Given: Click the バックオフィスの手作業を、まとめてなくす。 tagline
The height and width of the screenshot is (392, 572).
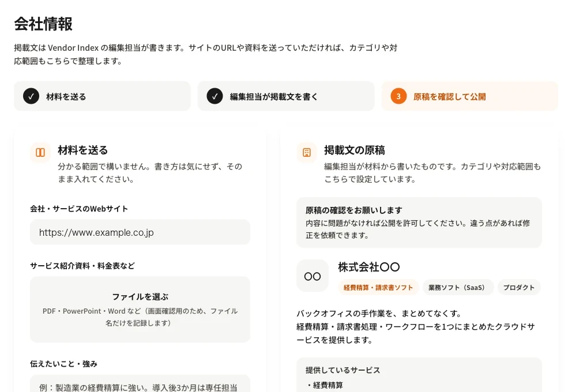Looking at the screenshot, I should (x=380, y=314).
